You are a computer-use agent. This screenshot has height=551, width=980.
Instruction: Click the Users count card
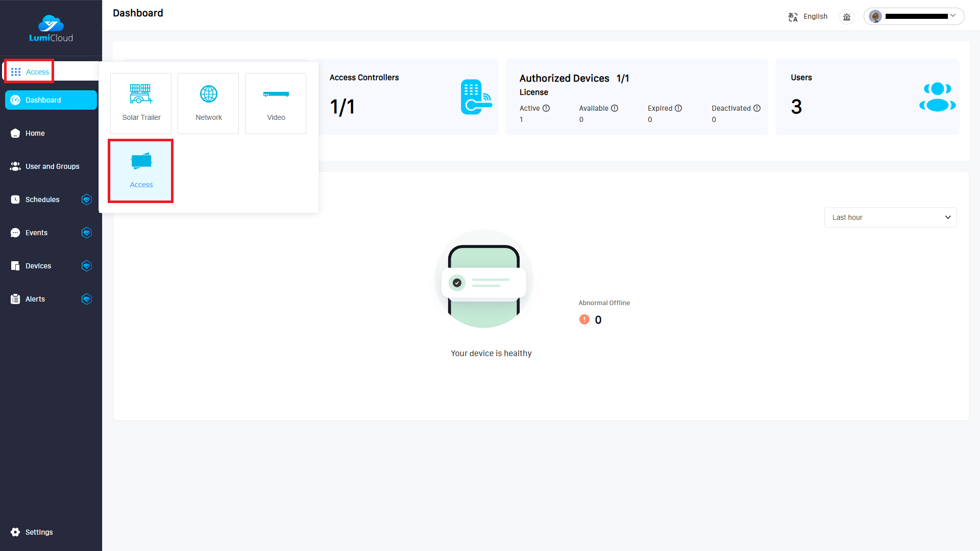click(867, 97)
